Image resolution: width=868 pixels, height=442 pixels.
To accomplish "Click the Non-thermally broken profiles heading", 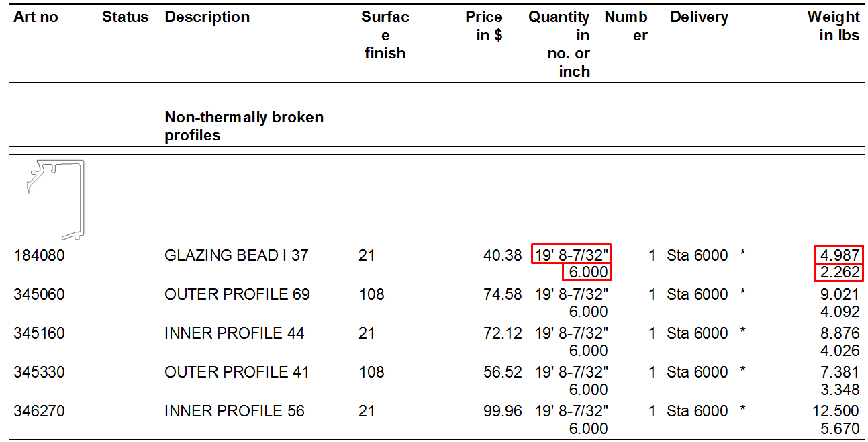I will tap(244, 126).
